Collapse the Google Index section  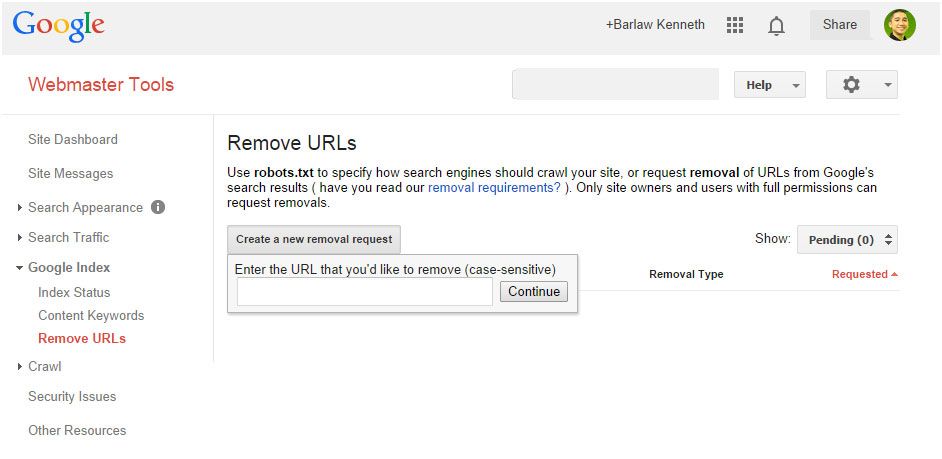coord(20,268)
